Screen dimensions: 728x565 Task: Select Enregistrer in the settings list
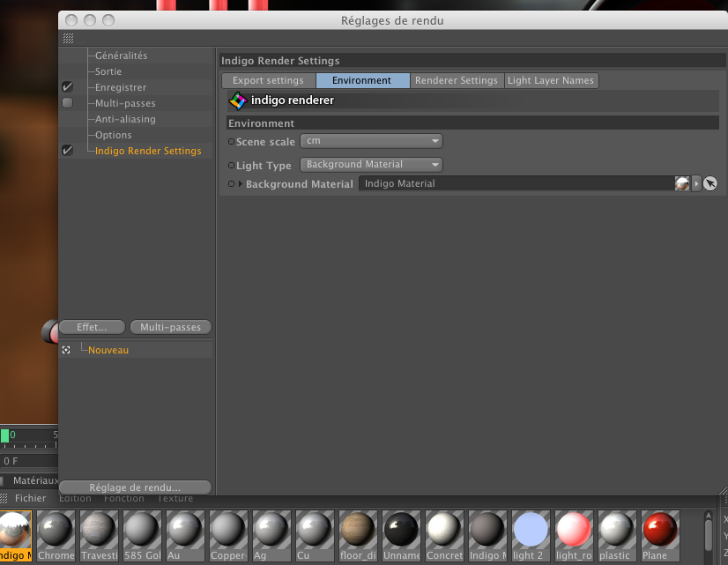pos(120,87)
